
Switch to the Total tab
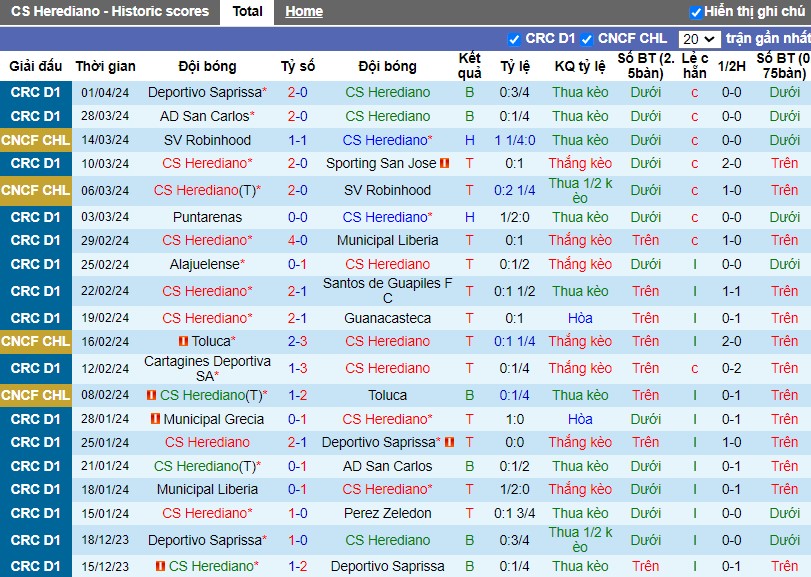click(247, 11)
